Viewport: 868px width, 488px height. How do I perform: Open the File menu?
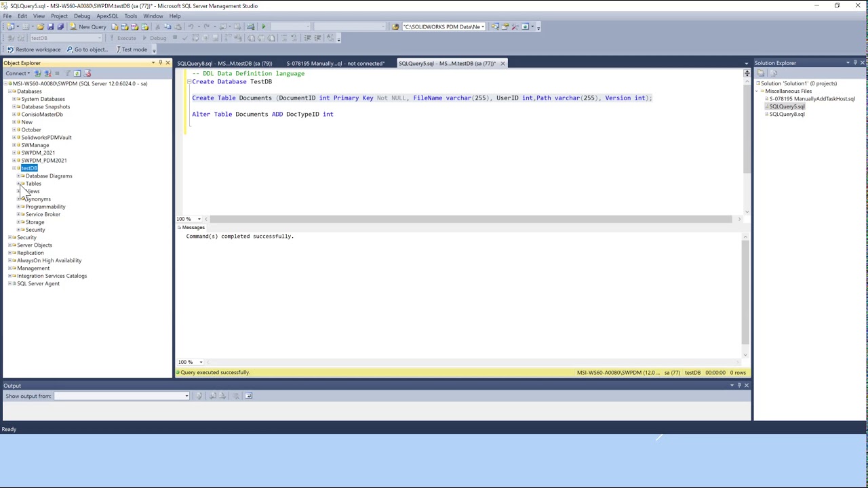[7, 16]
